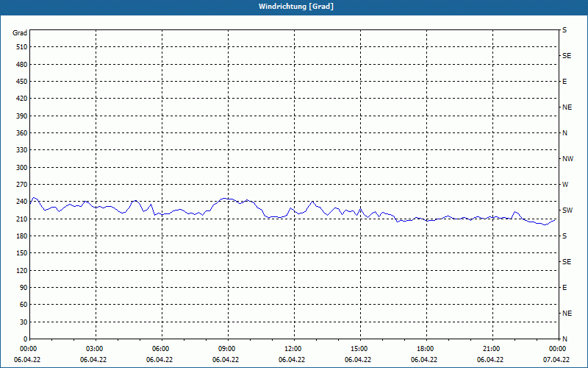Click the N compass label beside 360 gridline
Screen dimensions: 588x368
(564, 133)
